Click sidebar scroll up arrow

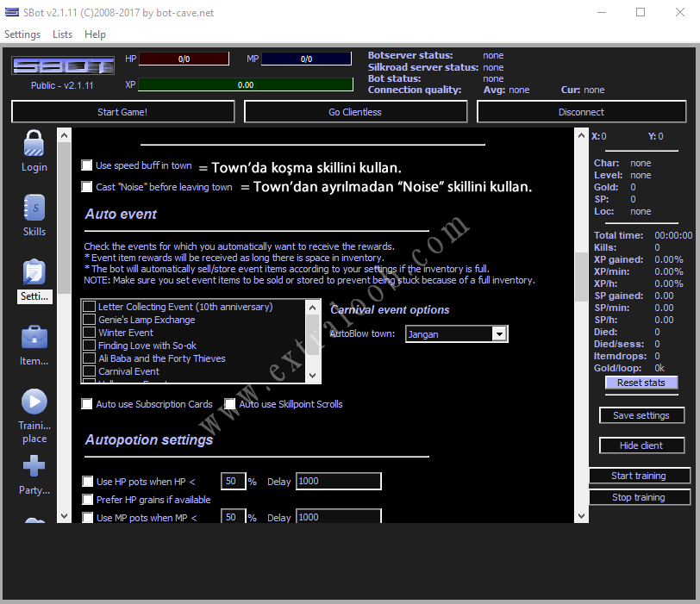point(65,135)
